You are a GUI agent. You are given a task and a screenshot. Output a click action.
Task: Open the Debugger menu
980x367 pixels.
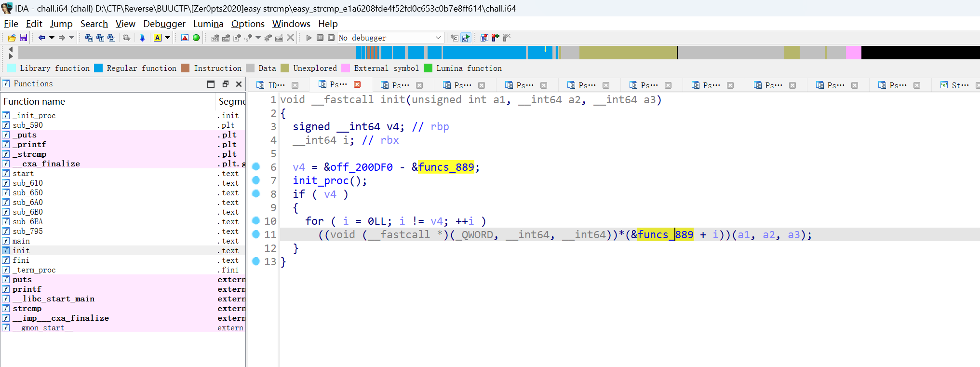[x=164, y=24]
